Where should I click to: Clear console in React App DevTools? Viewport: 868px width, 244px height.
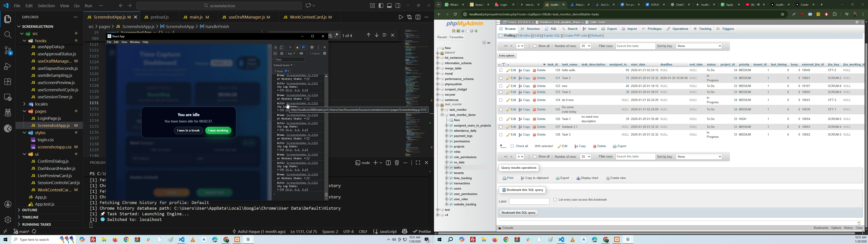click(282, 54)
